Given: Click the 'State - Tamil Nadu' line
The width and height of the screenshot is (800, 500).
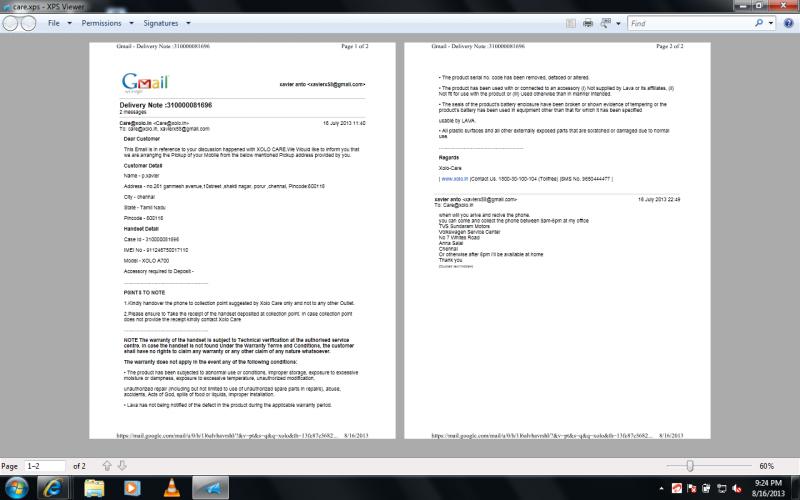Looking at the screenshot, I should pyautogui.click(x=144, y=208).
